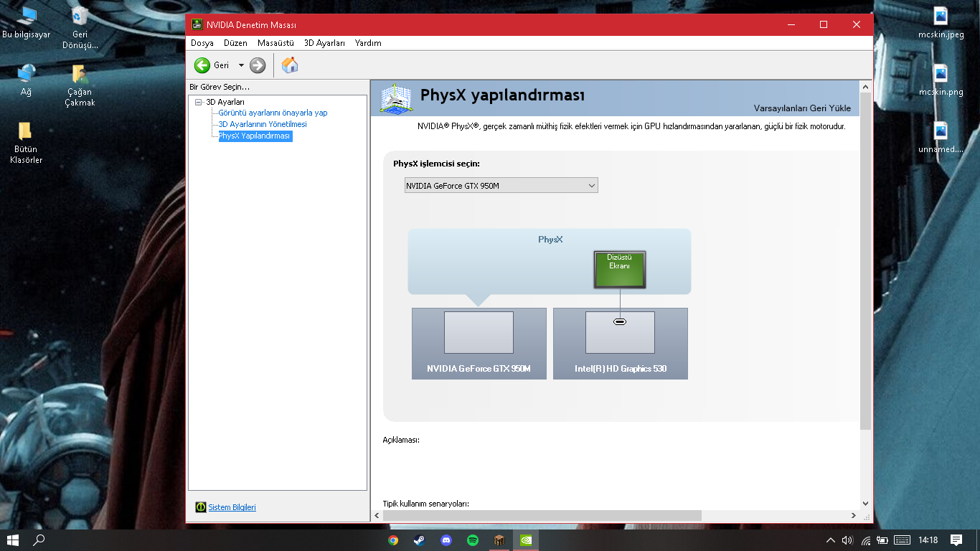980x551 pixels.
Task: Open the Düzen menu
Action: pyautogui.click(x=235, y=43)
